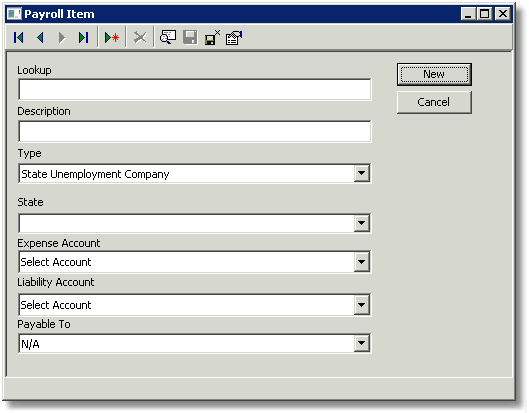Click the greyed-out delete record icon

click(x=140, y=37)
